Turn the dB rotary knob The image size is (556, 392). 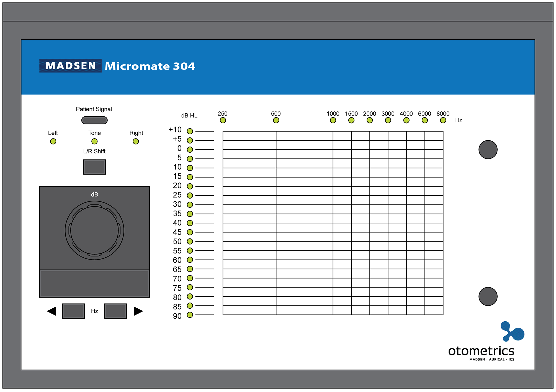coord(94,230)
